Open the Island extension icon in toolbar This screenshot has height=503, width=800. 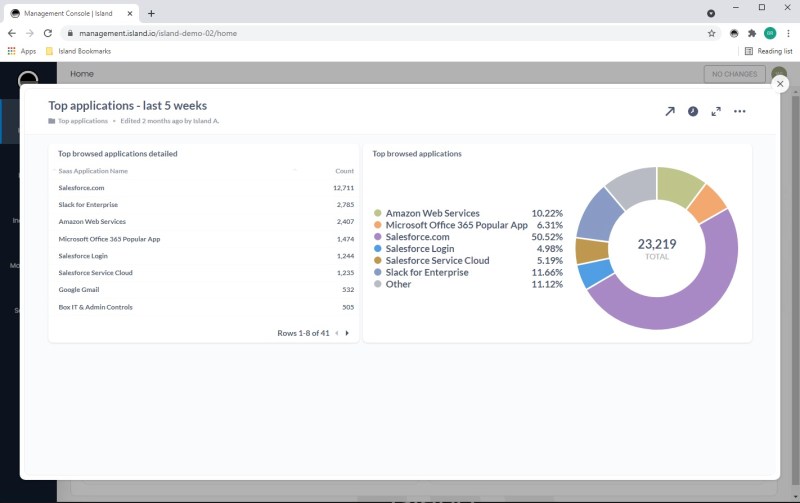click(734, 33)
